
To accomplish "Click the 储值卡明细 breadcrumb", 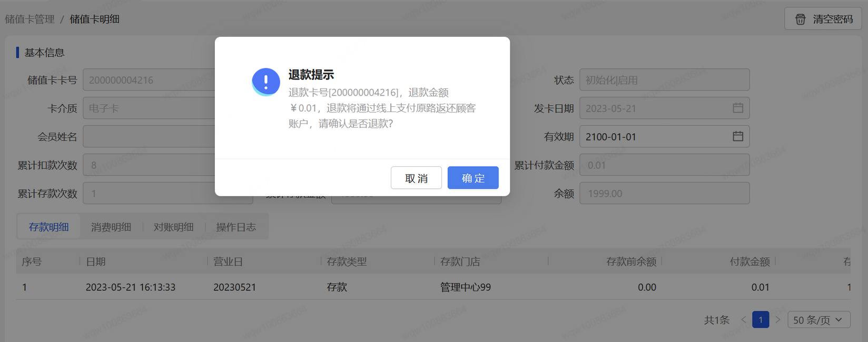I will tap(95, 19).
